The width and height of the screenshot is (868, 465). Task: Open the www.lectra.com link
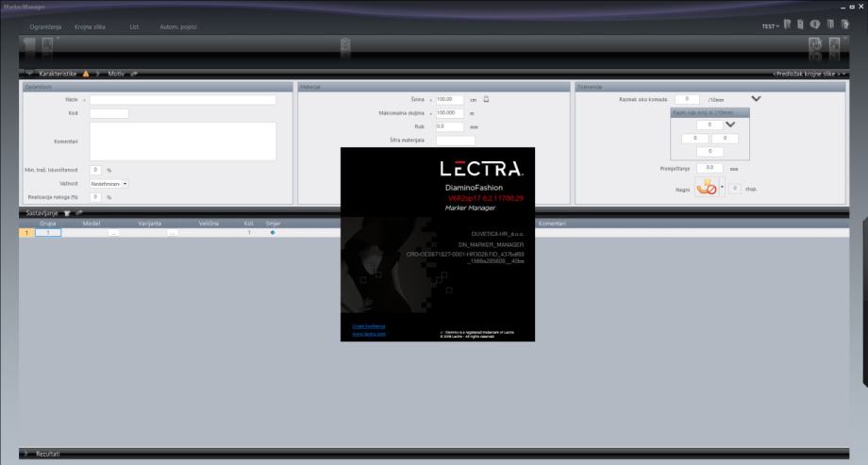point(369,334)
